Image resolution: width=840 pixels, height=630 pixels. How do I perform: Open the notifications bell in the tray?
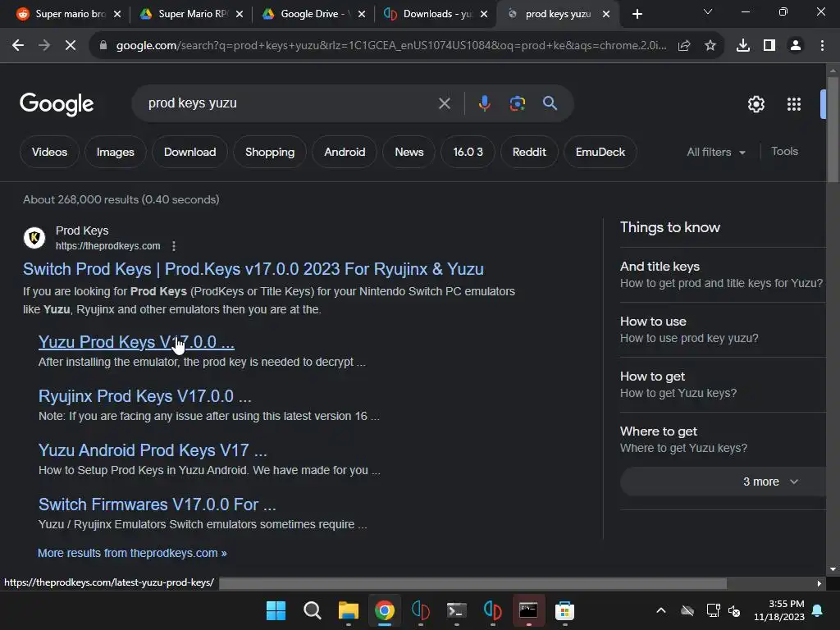(818, 610)
